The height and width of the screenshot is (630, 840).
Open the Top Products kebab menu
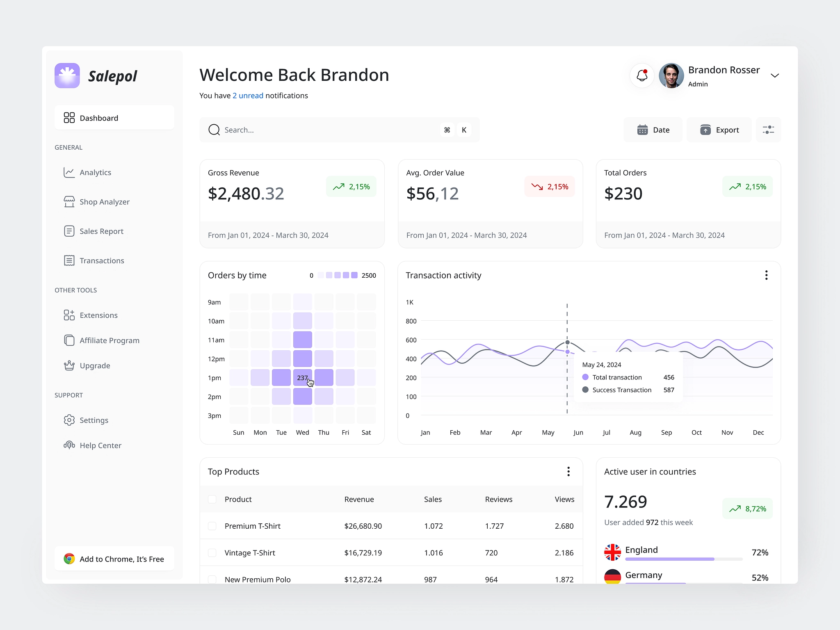[x=568, y=471]
